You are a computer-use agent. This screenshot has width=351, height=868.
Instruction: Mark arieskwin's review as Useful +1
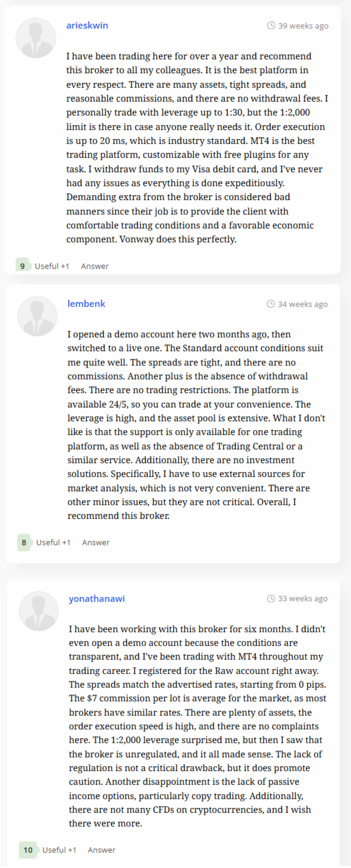tap(52, 266)
